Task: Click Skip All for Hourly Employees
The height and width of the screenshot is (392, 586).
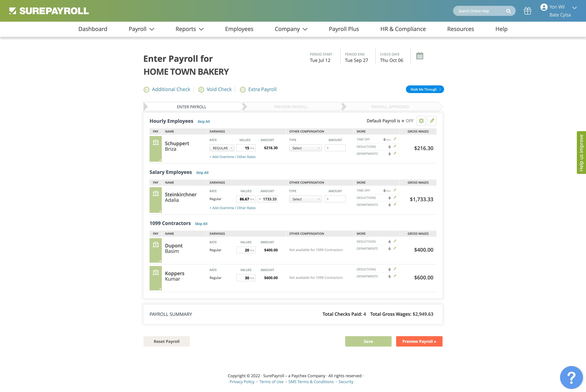Action: coord(204,122)
